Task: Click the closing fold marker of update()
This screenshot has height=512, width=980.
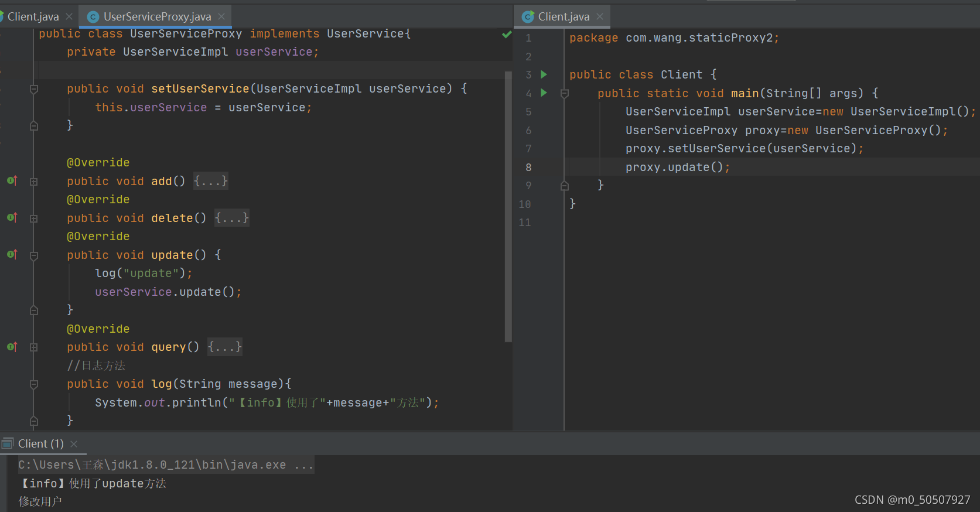Action: coord(34,310)
